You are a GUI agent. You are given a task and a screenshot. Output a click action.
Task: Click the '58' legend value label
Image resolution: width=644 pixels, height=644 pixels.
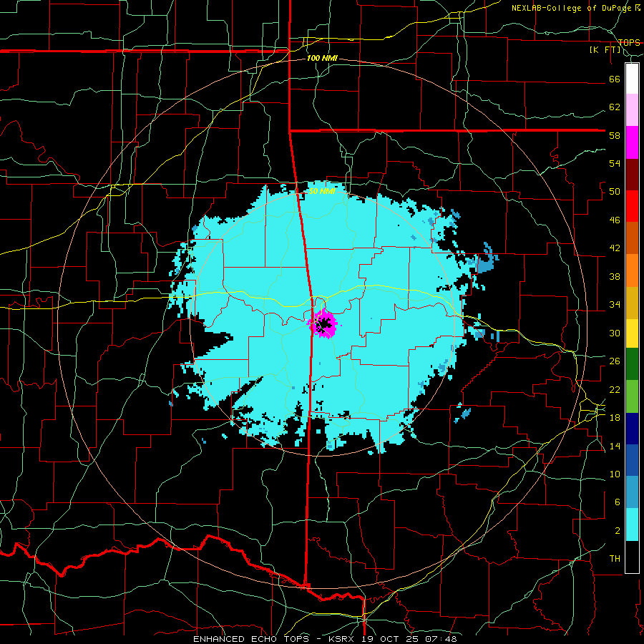[615, 135]
